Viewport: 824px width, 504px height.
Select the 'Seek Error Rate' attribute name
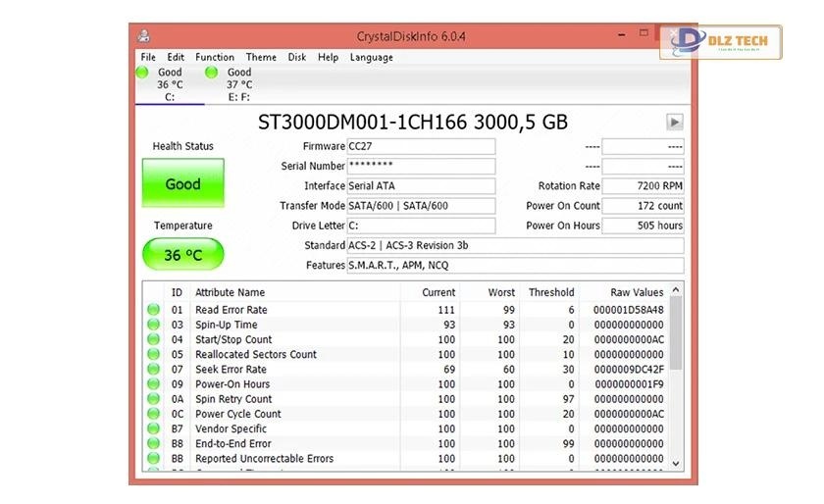coord(231,369)
